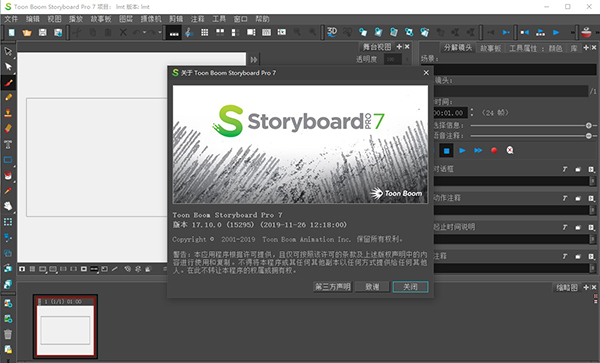Click the trash can icon in the left toolbar
The width and height of the screenshot is (600, 363).
pyautogui.click(x=8, y=334)
